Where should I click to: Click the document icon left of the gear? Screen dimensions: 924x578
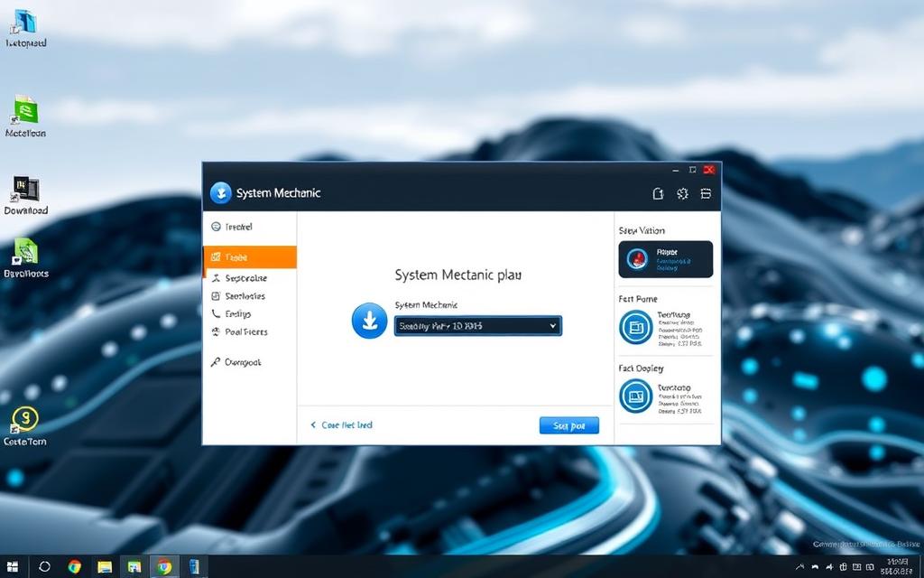pyautogui.click(x=658, y=193)
